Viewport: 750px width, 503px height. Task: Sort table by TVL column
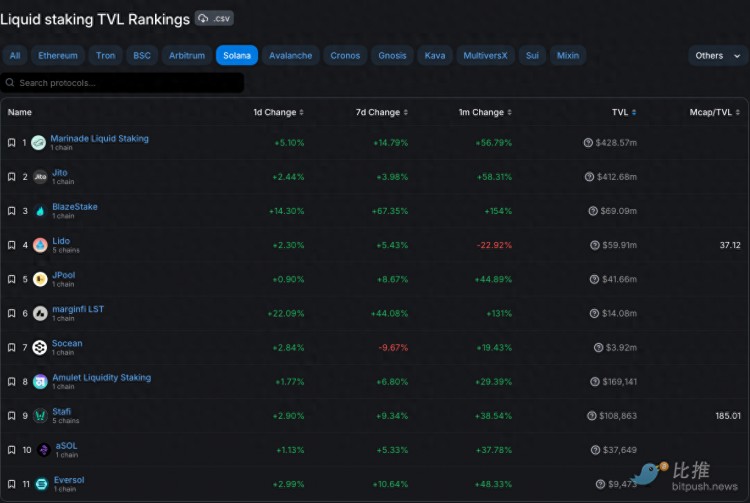pyautogui.click(x=624, y=112)
